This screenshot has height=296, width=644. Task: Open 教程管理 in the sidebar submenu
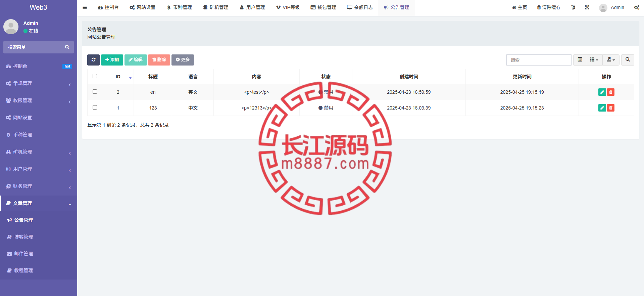click(39, 270)
